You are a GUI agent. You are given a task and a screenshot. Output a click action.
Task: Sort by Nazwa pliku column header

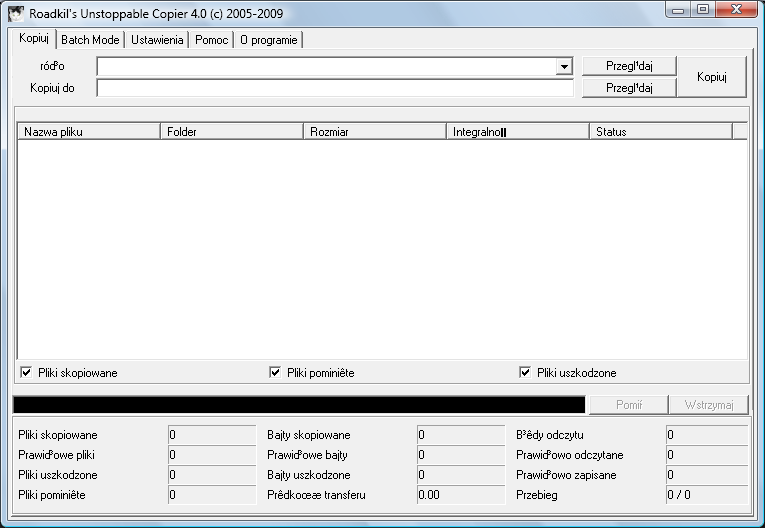click(89, 132)
